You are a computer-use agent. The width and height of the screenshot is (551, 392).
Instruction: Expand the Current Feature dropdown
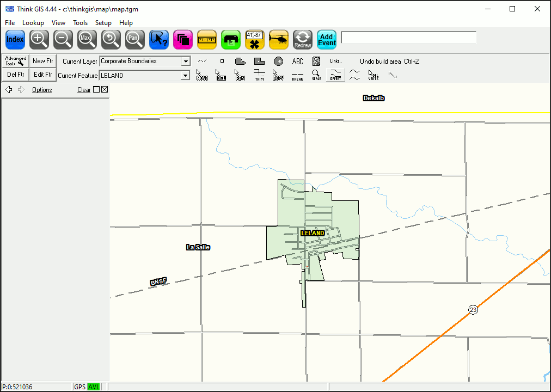[186, 76]
